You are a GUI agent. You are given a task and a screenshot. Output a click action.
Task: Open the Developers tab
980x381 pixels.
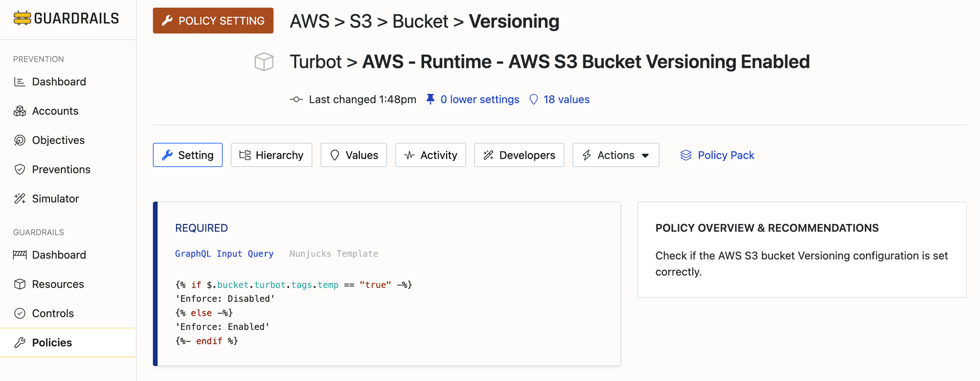[519, 155]
